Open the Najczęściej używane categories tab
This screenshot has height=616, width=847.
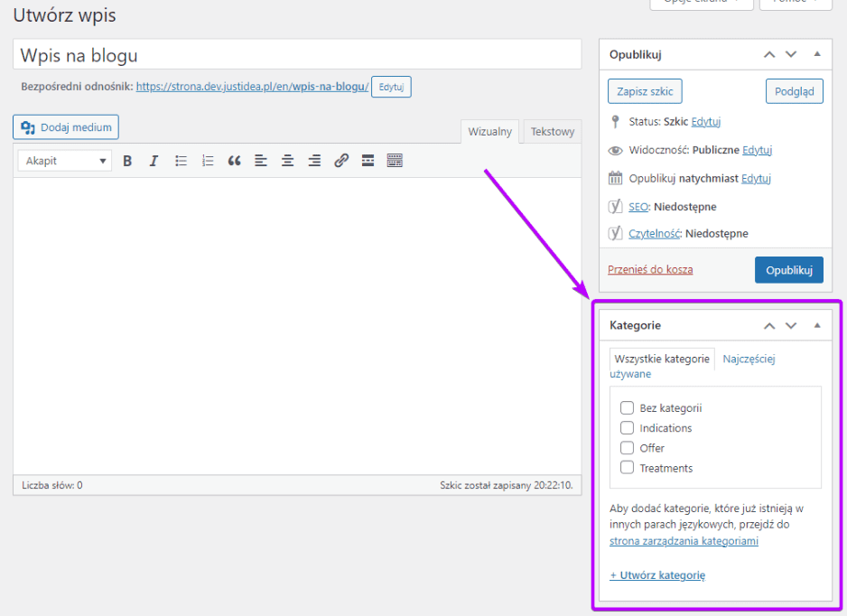pos(749,359)
